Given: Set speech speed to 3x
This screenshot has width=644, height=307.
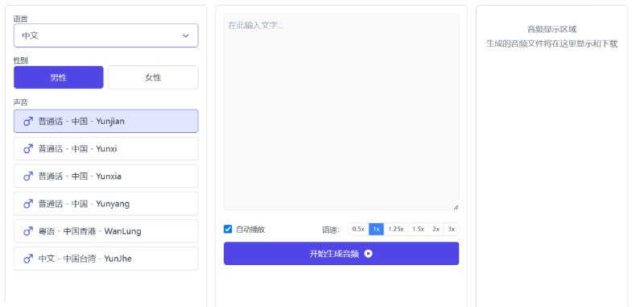Looking at the screenshot, I should click(x=452, y=230).
